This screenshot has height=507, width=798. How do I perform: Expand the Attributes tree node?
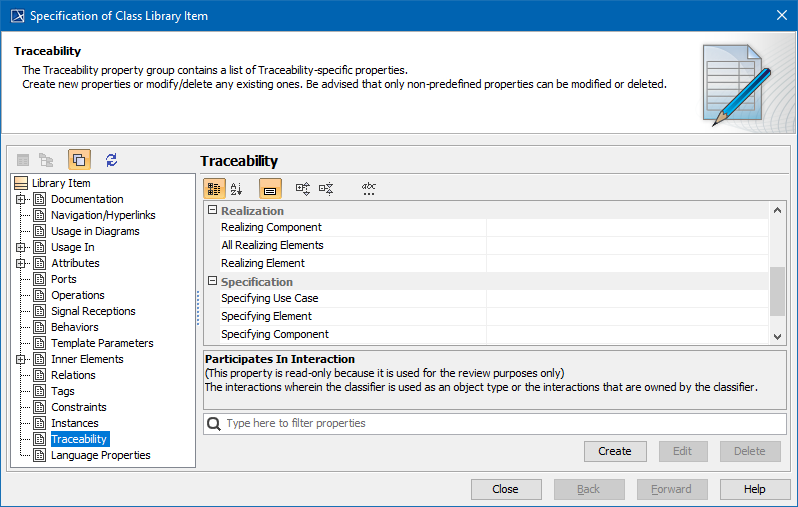(21, 263)
